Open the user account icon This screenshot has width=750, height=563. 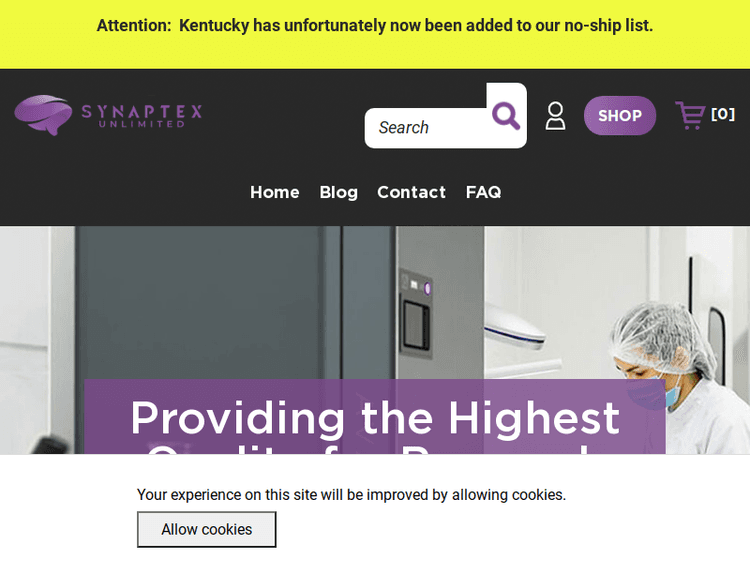click(555, 116)
